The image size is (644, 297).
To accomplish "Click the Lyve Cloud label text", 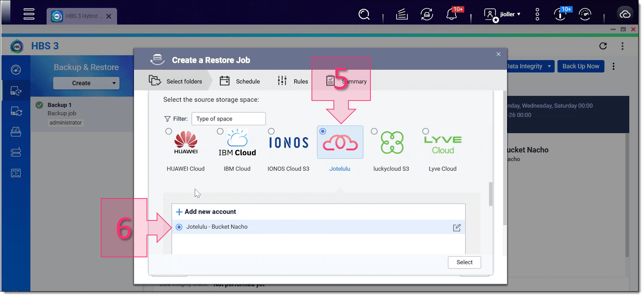I will (442, 169).
